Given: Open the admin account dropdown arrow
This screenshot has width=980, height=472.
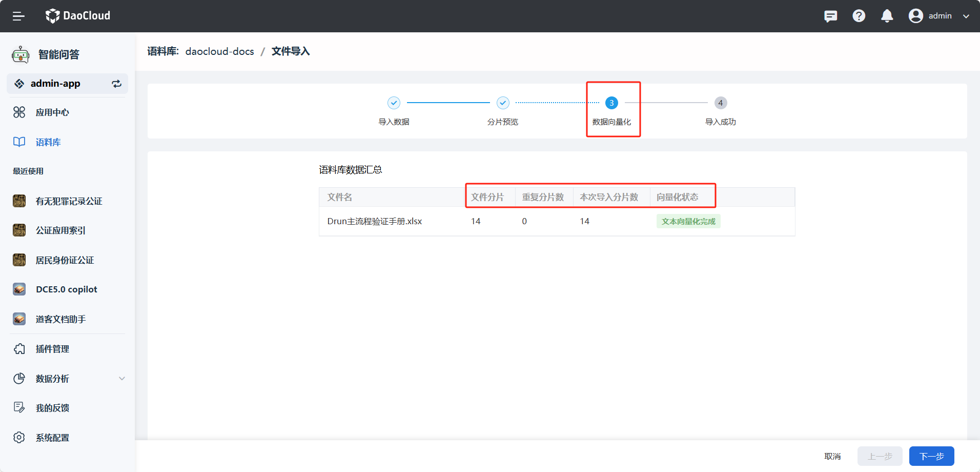Looking at the screenshot, I should click(x=966, y=16).
